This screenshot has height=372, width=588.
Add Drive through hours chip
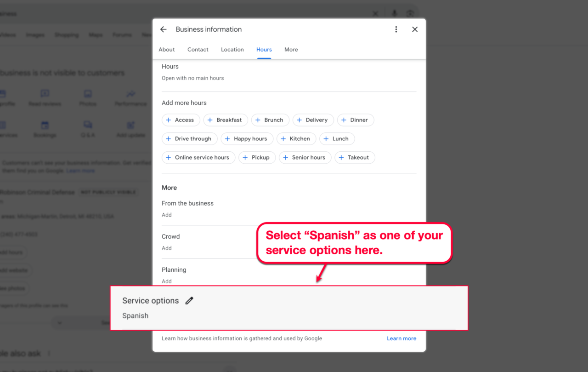point(189,139)
